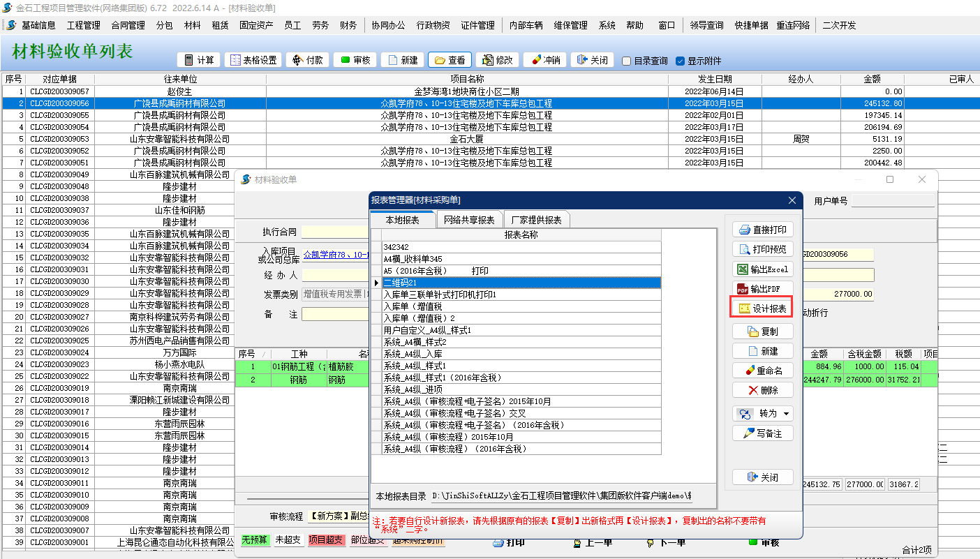Switch to the 网络共享报表 tab

469,220
